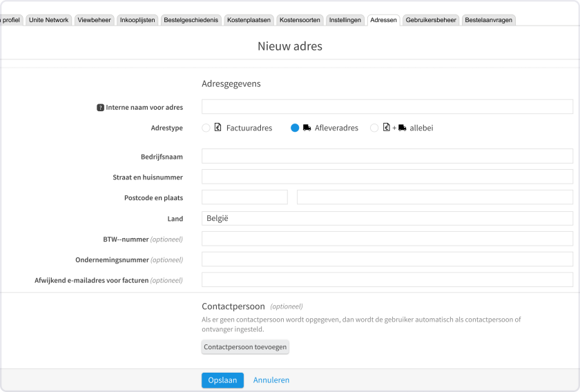This screenshot has height=392, width=580.
Task: Click the truck icon beside allebei
Action: (403, 128)
